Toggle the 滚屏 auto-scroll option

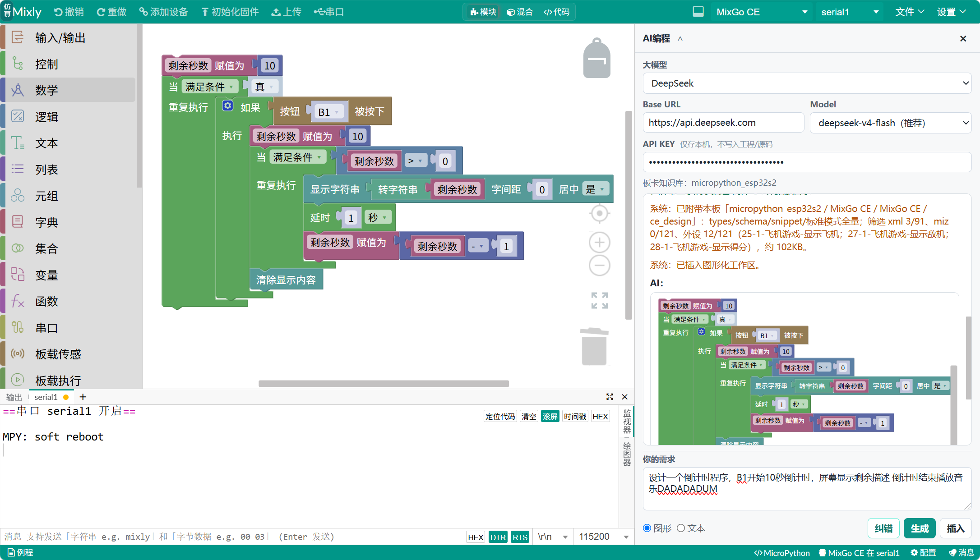tap(550, 417)
